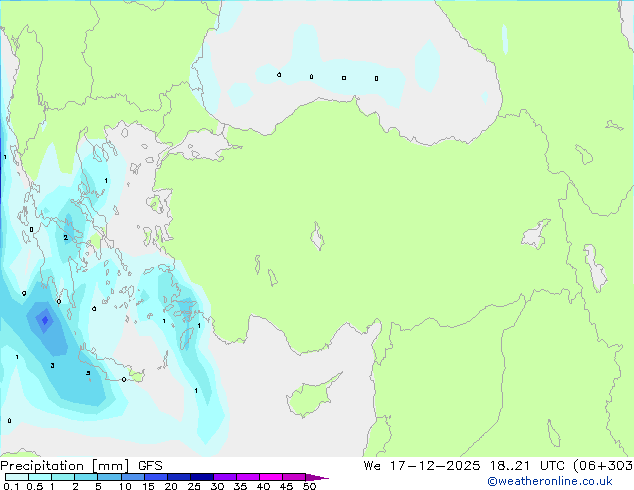Click the '0.5' legend scale label
The height and width of the screenshot is (490, 634).
[x=35, y=486]
